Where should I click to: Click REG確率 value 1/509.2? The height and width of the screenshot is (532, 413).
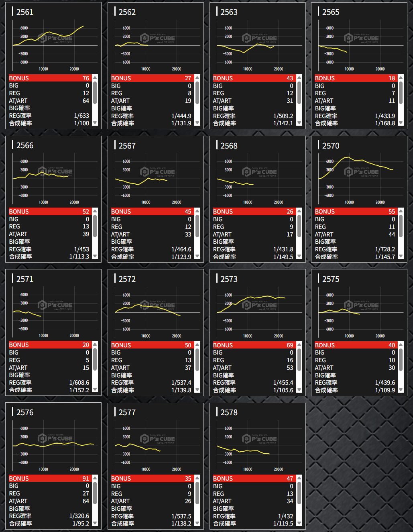pyautogui.click(x=283, y=116)
